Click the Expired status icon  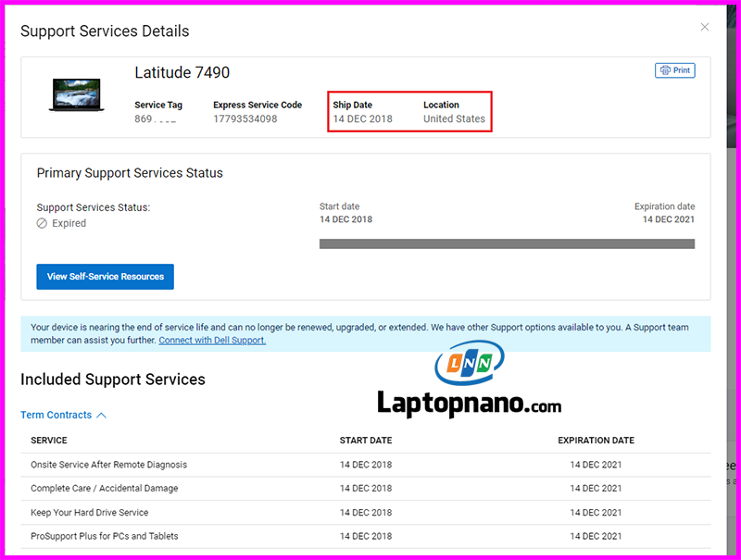click(42, 223)
